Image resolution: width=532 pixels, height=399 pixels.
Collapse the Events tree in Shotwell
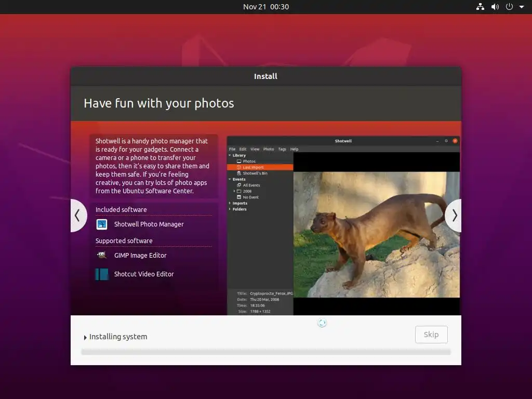click(230, 179)
